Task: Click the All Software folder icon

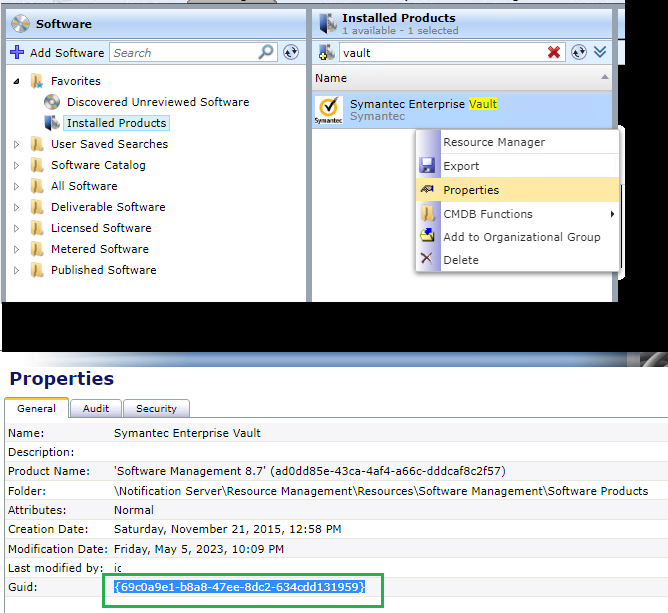Action: tap(37, 186)
